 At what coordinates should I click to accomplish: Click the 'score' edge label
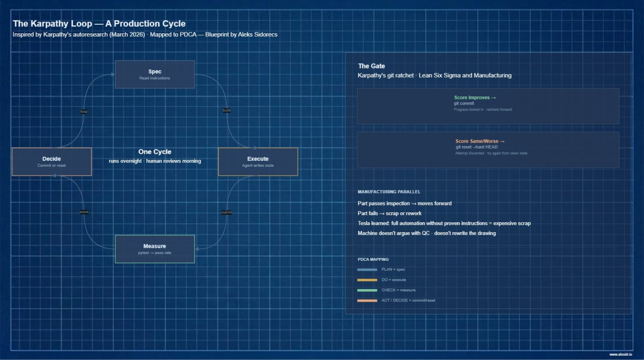coord(84,212)
